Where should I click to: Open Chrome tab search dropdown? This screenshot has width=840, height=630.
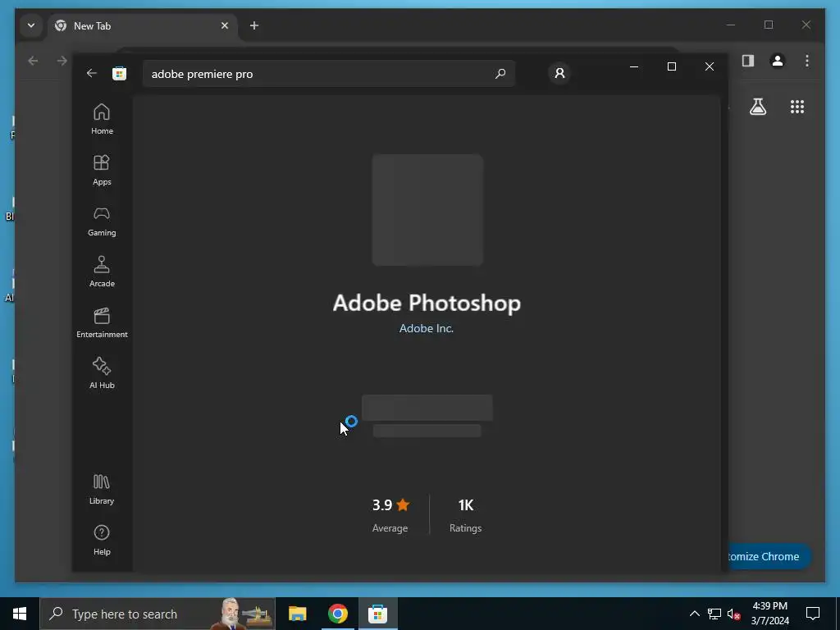point(31,25)
